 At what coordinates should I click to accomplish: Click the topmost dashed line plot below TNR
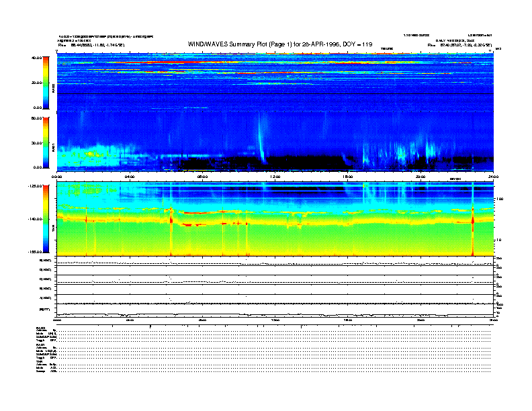[x=275, y=261]
